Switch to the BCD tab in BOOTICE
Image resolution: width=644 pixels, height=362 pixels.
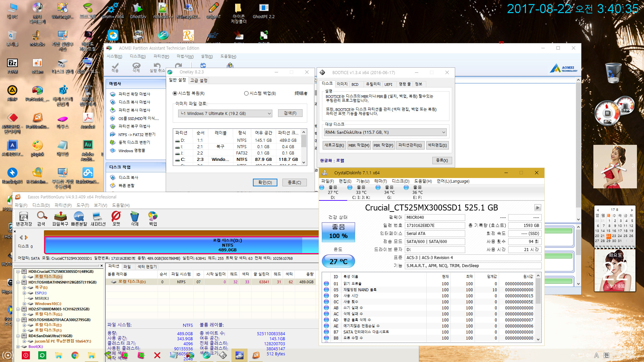point(355,84)
